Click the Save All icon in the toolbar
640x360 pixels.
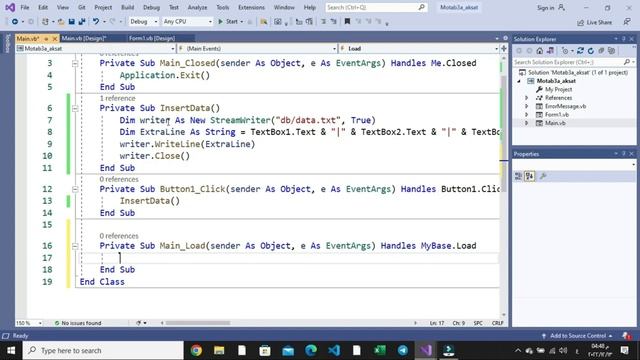(x=82, y=22)
